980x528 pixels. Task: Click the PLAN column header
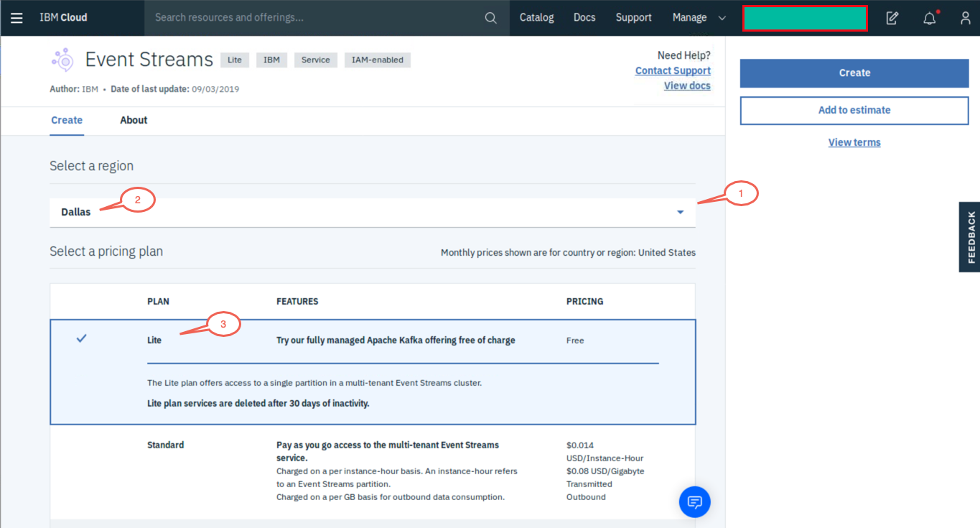(158, 302)
